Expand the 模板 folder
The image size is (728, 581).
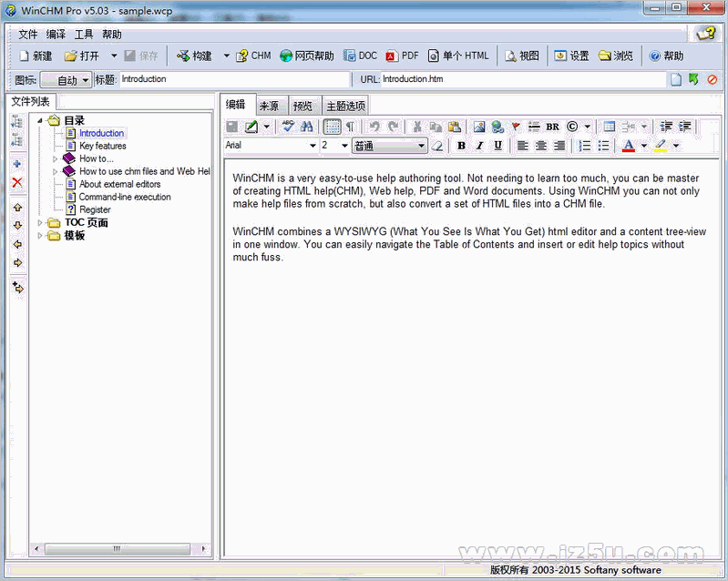coord(40,236)
